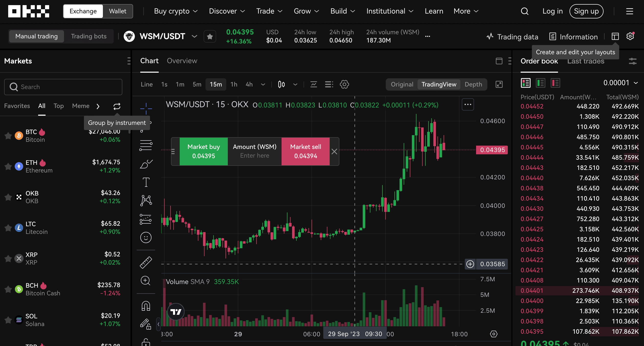Open the Institutional dropdown

coord(390,11)
